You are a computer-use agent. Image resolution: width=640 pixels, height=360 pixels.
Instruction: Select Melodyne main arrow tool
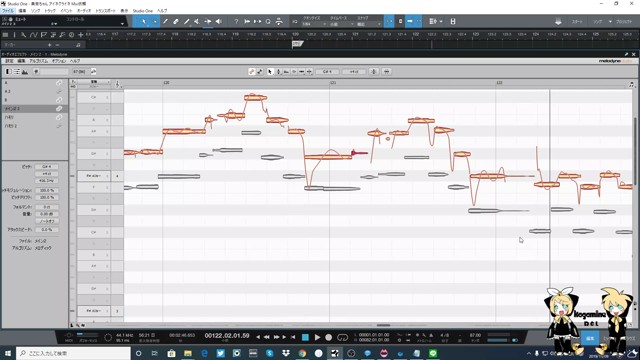coord(270,71)
